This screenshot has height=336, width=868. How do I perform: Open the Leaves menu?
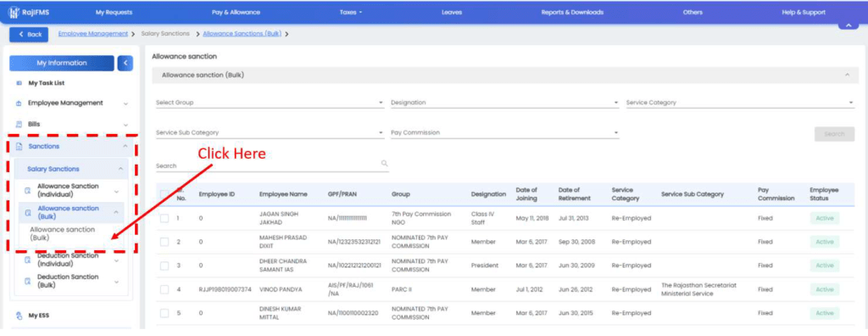(x=452, y=12)
